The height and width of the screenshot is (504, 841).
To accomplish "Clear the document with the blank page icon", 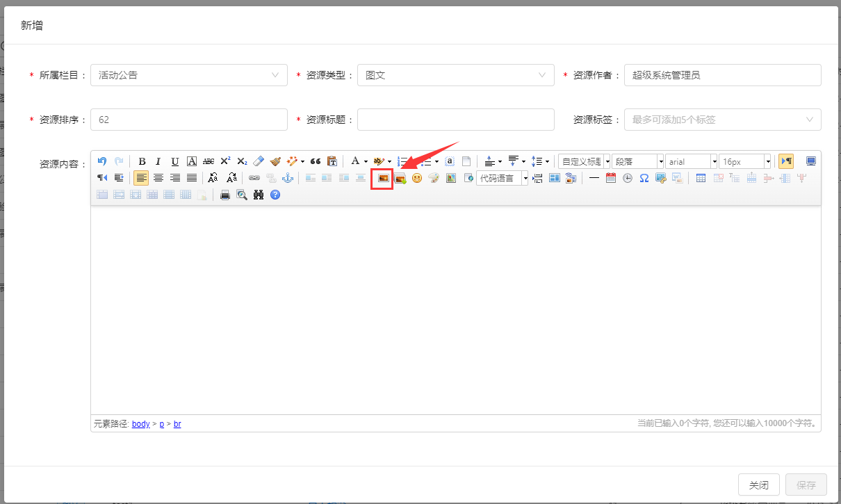I will (x=466, y=161).
